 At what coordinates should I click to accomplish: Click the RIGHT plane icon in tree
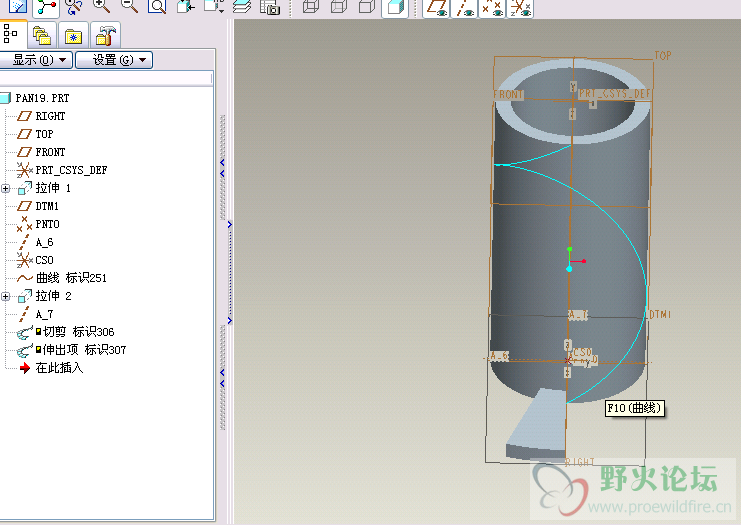[24, 116]
